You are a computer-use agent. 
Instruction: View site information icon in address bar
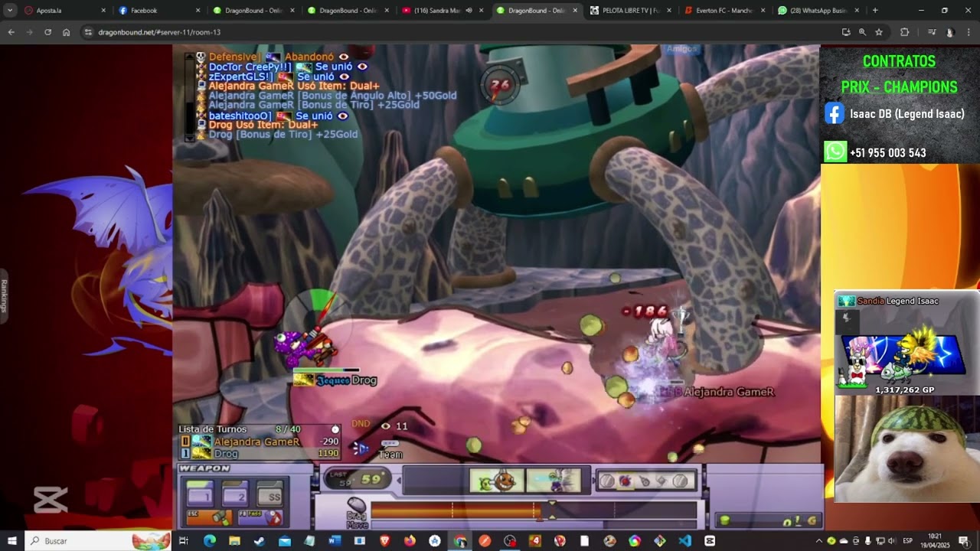click(89, 32)
